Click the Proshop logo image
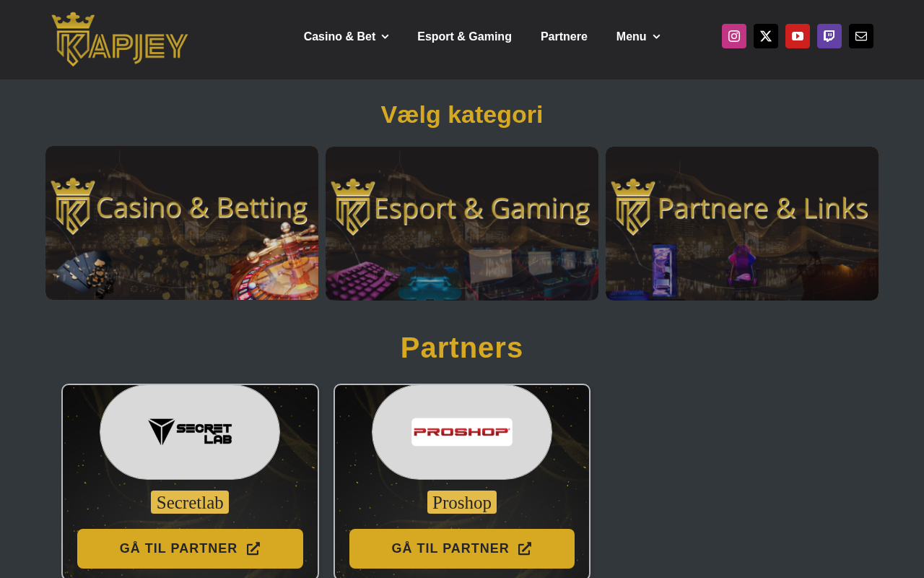Screen dimensions: 924x578 point(462,432)
